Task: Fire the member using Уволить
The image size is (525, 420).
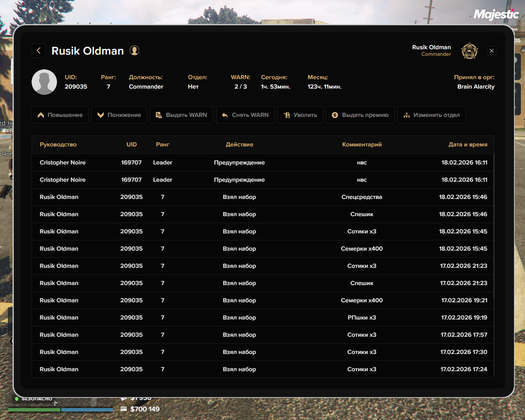Action: tap(300, 115)
